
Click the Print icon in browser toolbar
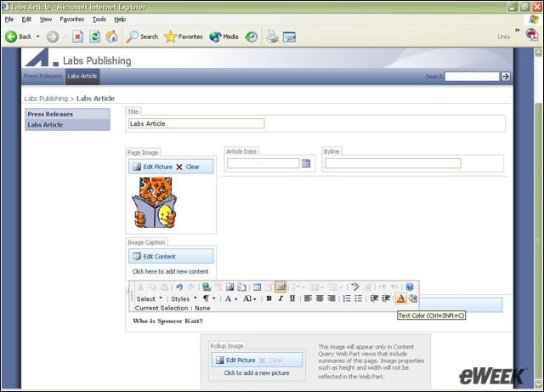tap(272, 37)
